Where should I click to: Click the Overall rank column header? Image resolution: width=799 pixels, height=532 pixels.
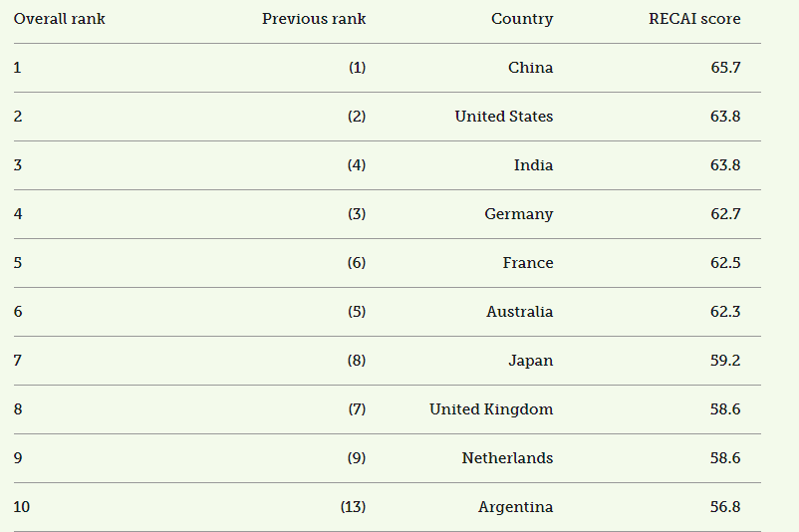60,19
